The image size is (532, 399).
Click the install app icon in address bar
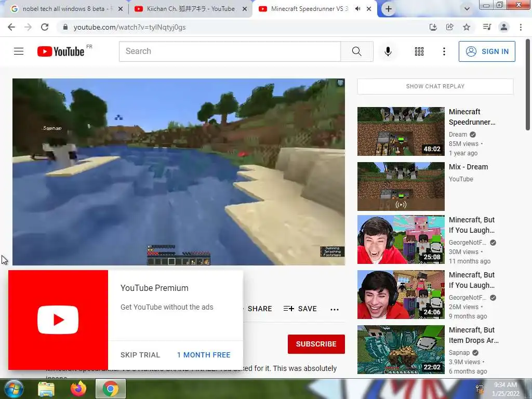(433, 27)
